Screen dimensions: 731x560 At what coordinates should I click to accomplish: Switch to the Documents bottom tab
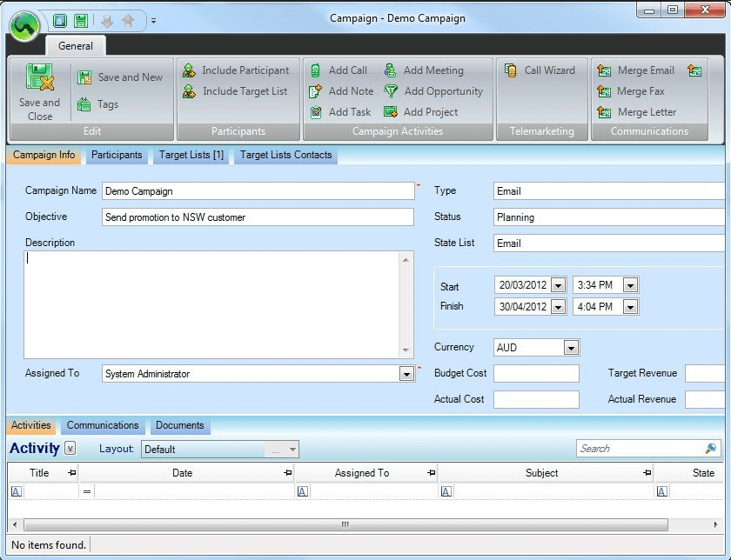click(x=180, y=425)
